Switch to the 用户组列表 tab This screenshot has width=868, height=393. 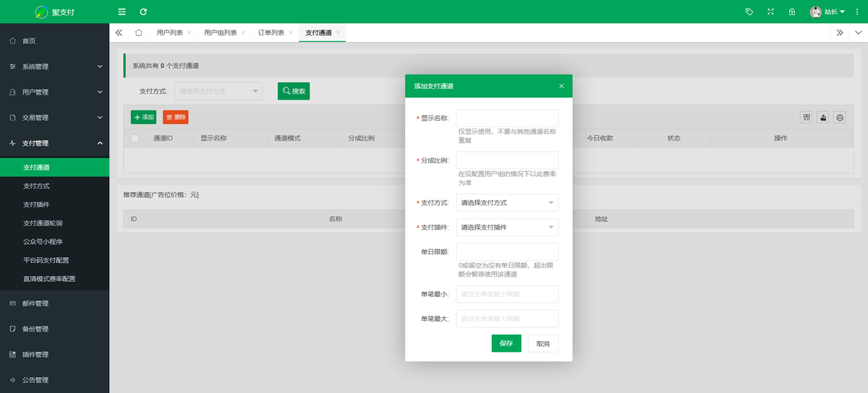click(x=220, y=33)
